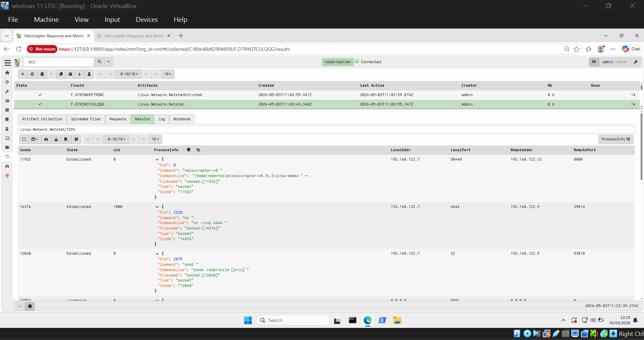The image size is (644, 340).
Task: Open Client Events binoculars in sidebar
Action: point(7,166)
